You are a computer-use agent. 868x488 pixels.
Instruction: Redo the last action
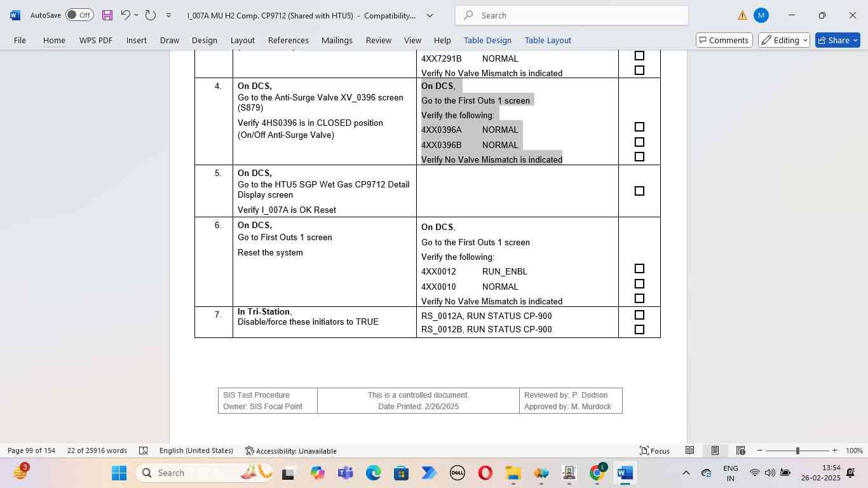point(151,15)
